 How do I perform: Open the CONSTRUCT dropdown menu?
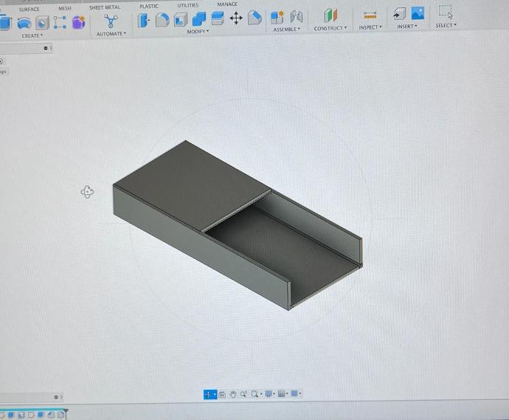pyautogui.click(x=330, y=28)
